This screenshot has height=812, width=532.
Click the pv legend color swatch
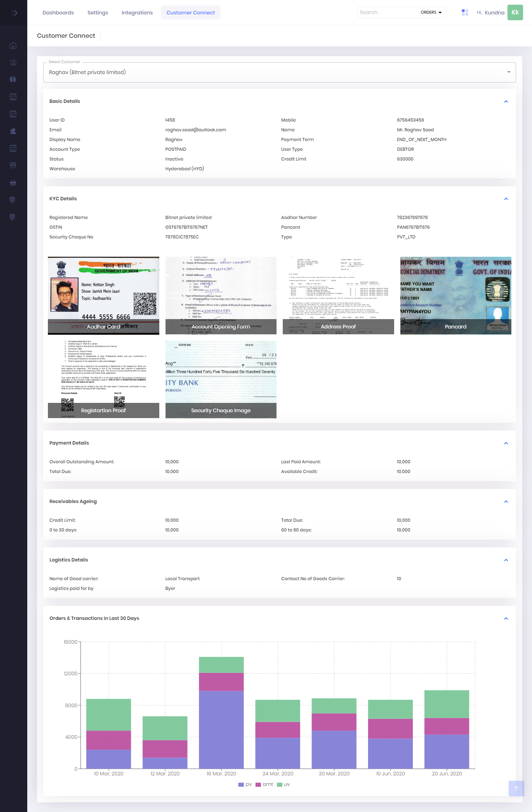(x=241, y=785)
